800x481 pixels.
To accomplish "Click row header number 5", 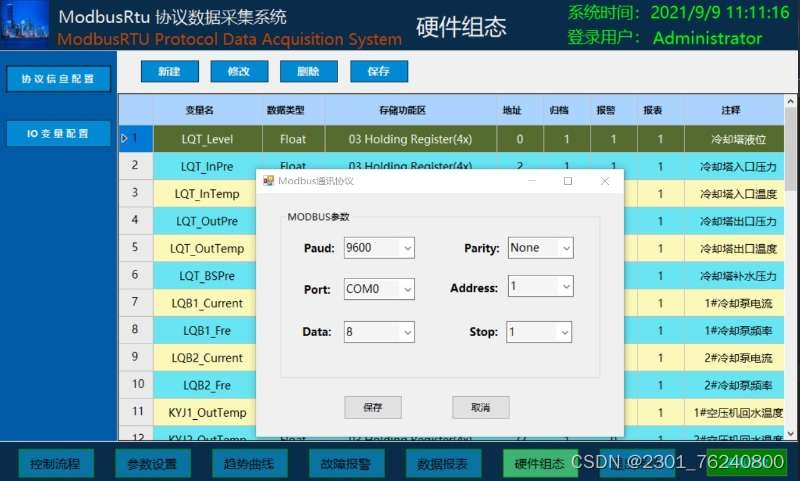I will (136, 247).
